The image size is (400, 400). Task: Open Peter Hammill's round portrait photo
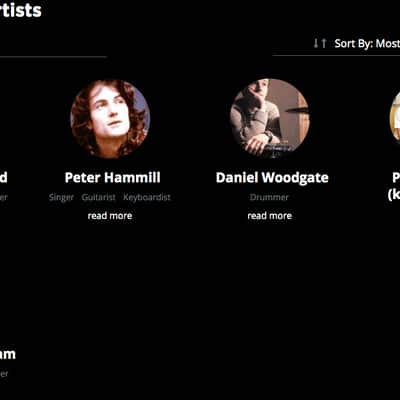coord(110,118)
